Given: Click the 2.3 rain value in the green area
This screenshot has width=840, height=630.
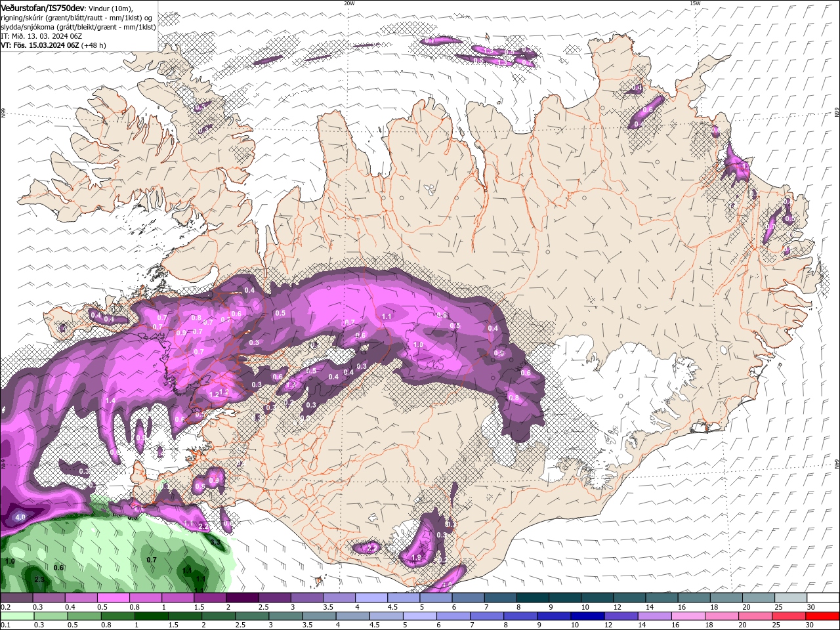Looking at the screenshot, I should point(39,579).
